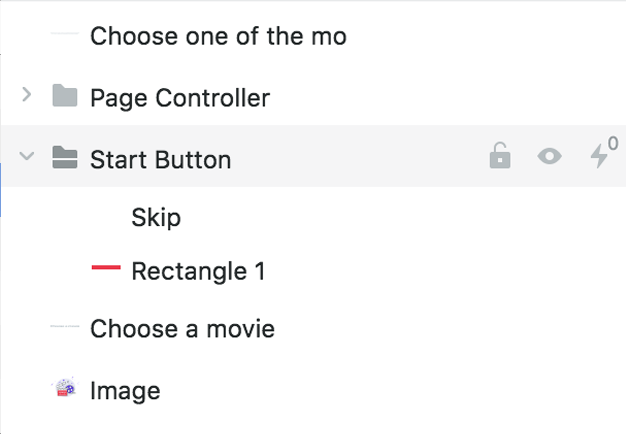Expand the Page Controller group
The width and height of the screenshot is (626, 434).
[27, 95]
